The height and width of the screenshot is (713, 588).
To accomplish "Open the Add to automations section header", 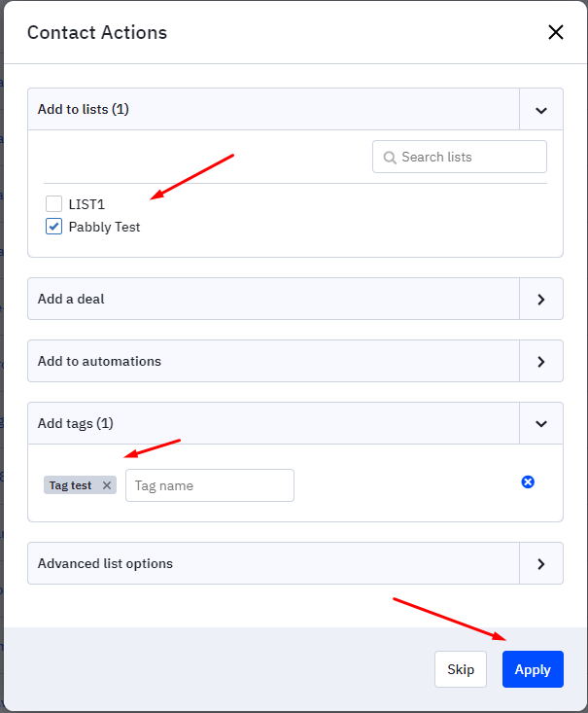I will 273,361.
